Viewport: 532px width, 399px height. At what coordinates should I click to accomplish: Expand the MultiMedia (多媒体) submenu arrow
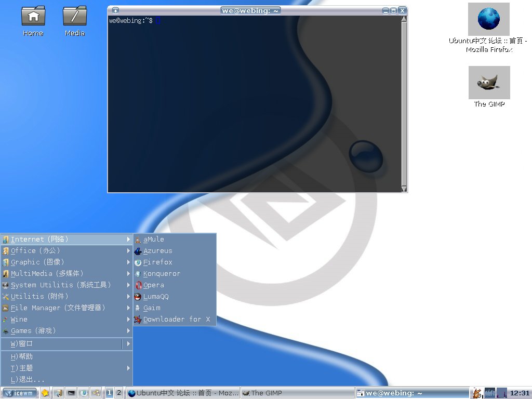click(128, 273)
